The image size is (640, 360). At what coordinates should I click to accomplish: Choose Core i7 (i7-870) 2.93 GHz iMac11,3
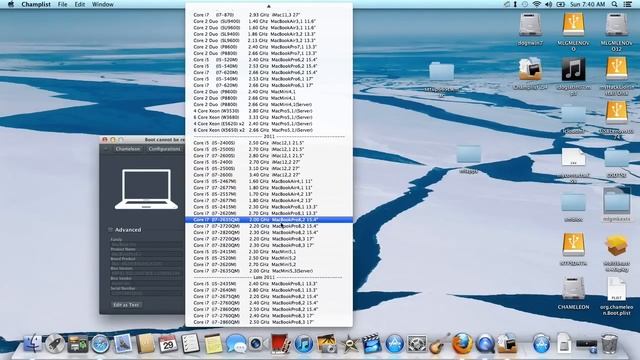pos(269,15)
